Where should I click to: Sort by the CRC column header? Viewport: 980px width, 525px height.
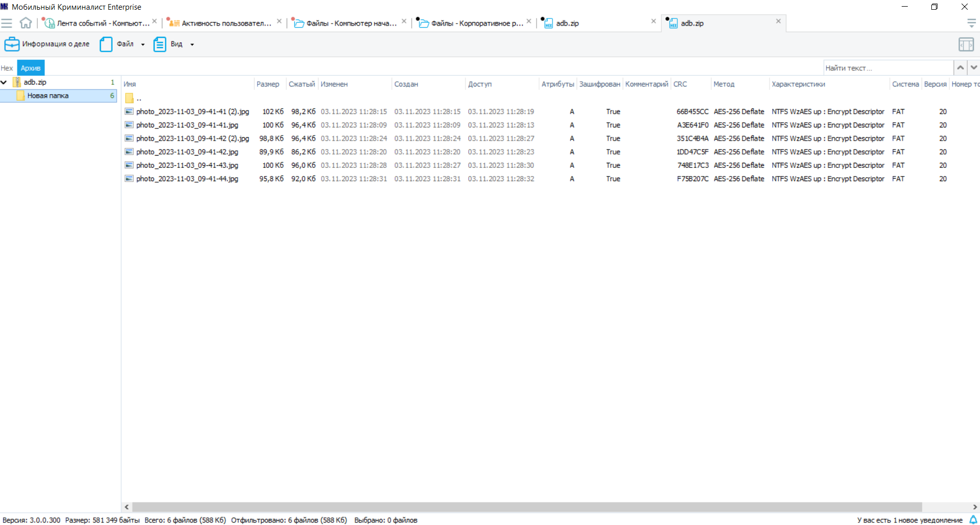(x=680, y=84)
